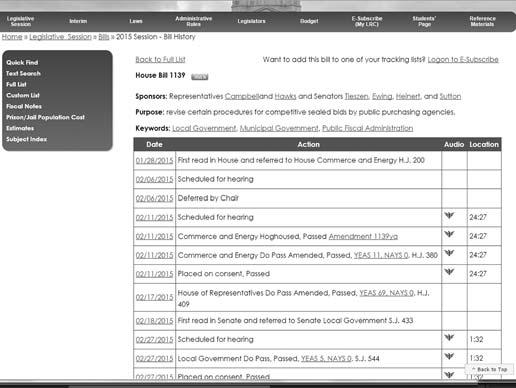The image size is (516, 388).
Task: Play audio for Commerce and Energy Hoghoused row
Action: pos(449,234)
